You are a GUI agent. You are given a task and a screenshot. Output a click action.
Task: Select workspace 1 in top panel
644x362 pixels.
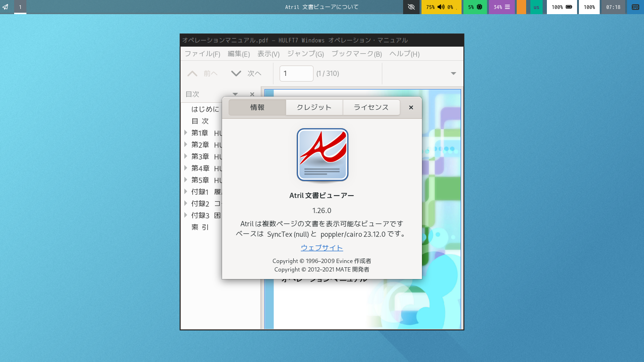coord(20,7)
